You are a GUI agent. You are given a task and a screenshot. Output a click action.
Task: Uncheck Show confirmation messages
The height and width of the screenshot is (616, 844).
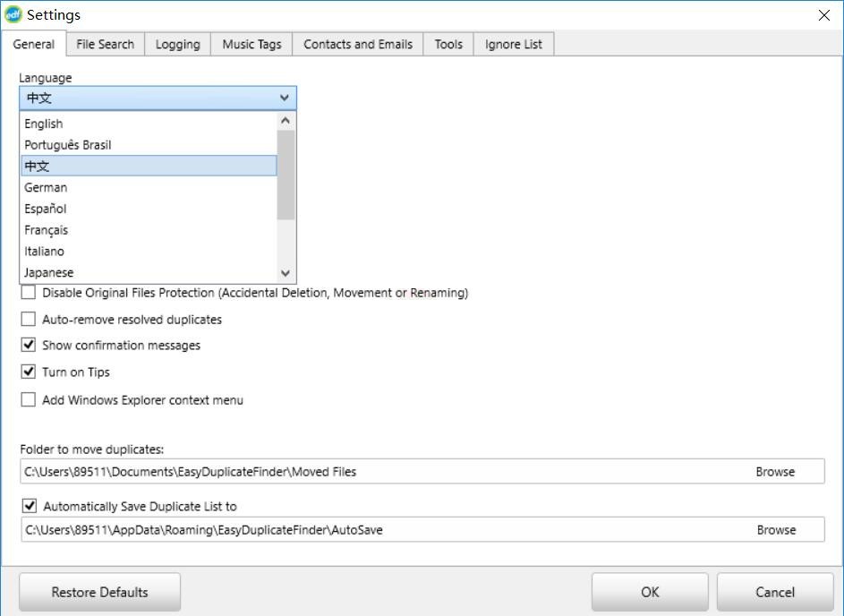29,346
